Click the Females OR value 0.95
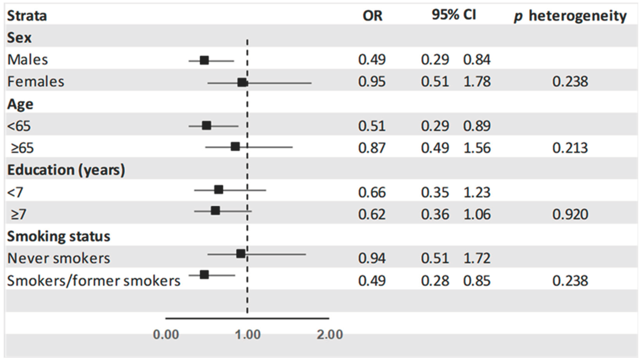 (x=372, y=82)
